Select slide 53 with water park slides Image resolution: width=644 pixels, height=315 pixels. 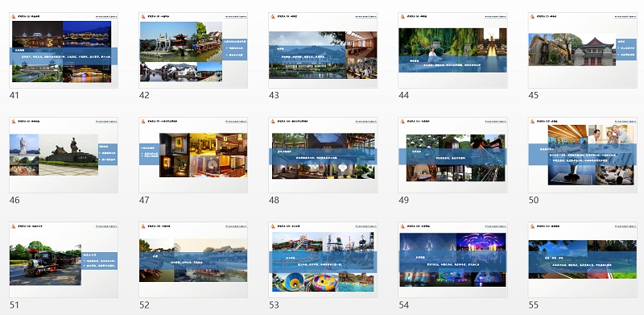[x=323, y=260]
